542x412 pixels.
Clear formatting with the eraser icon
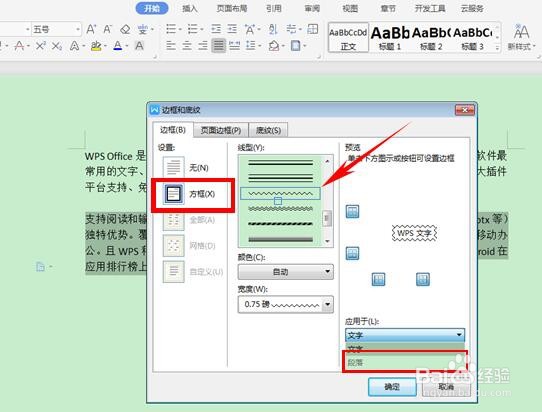pyautogui.click(x=125, y=30)
